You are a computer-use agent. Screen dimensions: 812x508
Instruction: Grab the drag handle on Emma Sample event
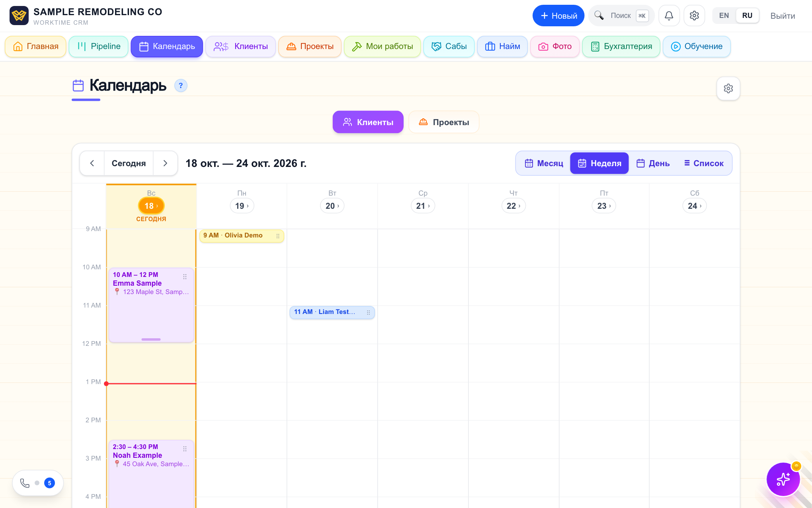[x=185, y=277]
